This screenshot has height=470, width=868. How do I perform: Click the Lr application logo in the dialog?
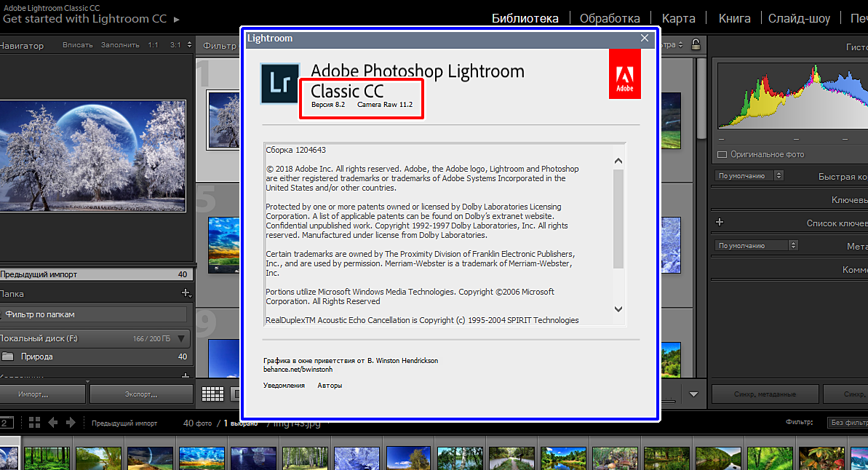coord(280,84)
